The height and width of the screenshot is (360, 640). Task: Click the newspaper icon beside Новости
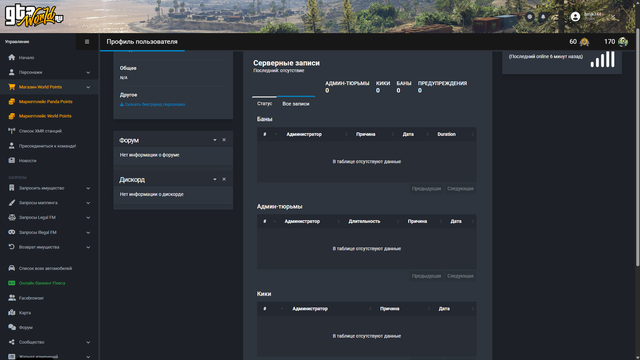[11, 160]
